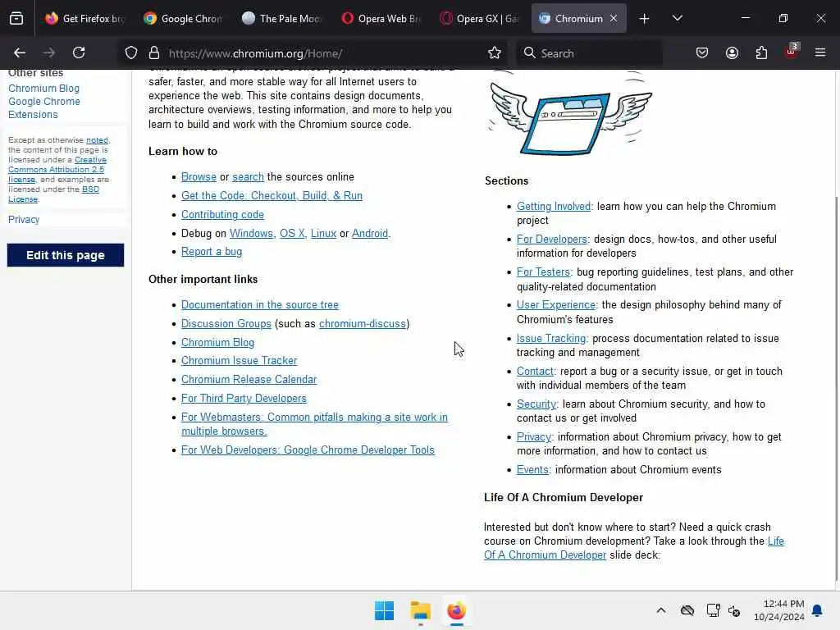
Task: Open the Debug on Android link
Action: point(370,234)
